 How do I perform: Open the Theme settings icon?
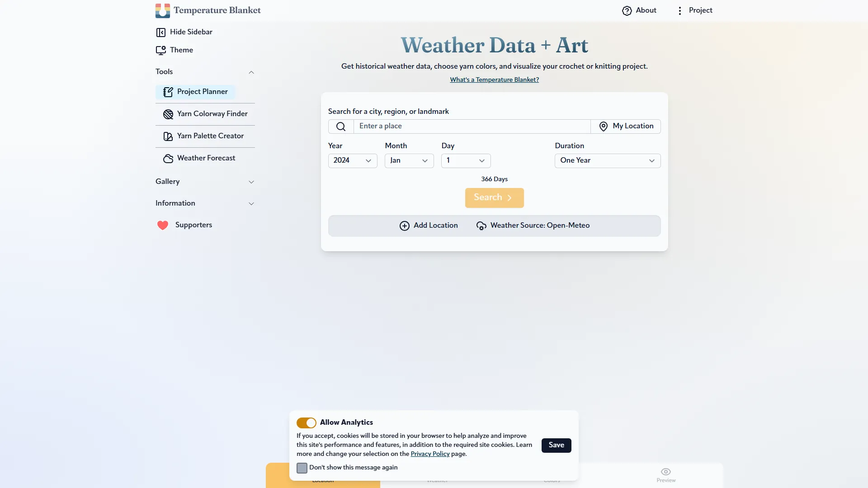(161, 50)
